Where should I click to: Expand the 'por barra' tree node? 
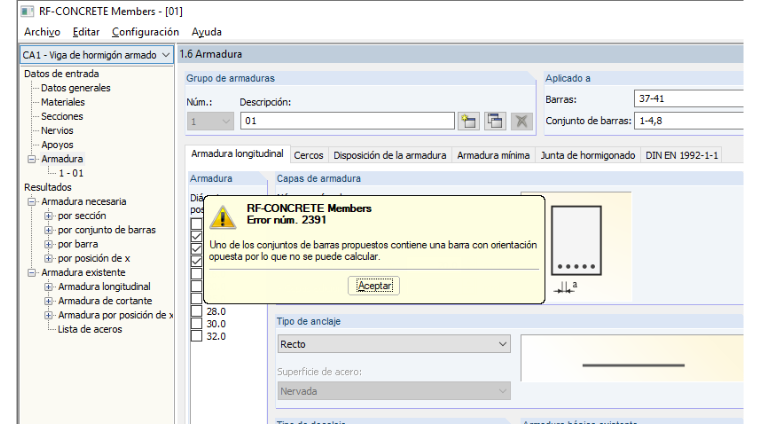(x=48, y=244)
